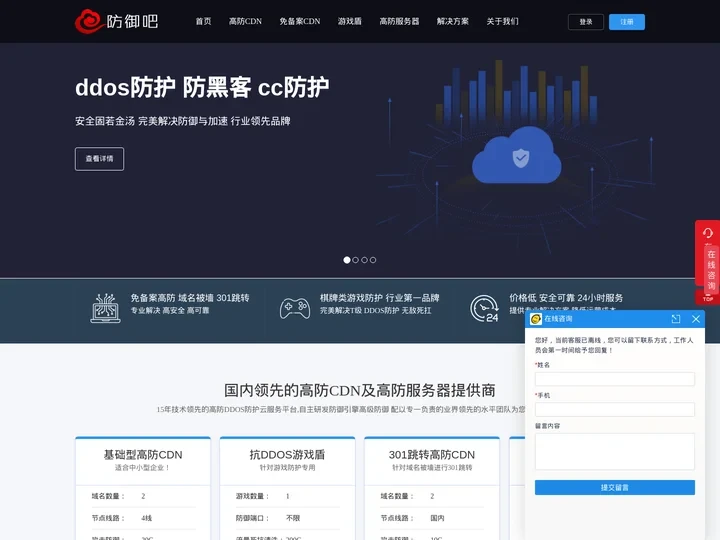The height and width of the screenshot is (540, 720).
Task: Close the 在线咨询 chat popup
Action: [x=696, y=319]
